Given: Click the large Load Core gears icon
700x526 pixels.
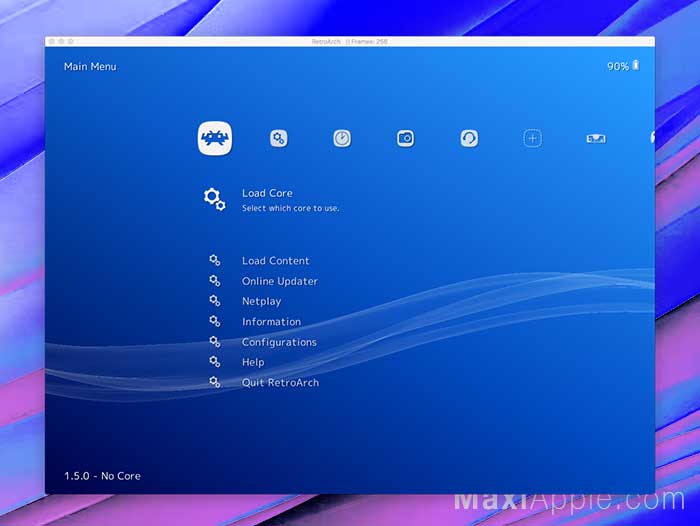Looking at the screenshot, I should pos(214,199).
